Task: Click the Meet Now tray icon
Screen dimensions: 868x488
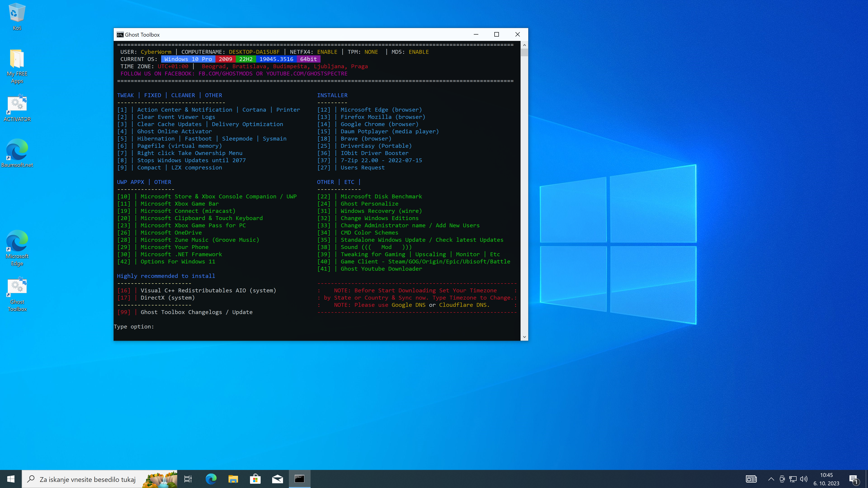Action: 782,479
